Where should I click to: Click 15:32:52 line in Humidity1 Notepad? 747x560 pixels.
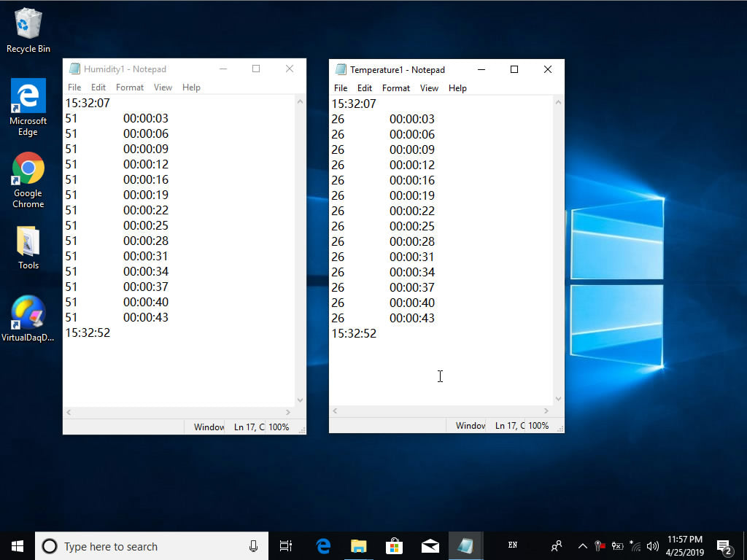pyautogui.click(x=88, y=332)
